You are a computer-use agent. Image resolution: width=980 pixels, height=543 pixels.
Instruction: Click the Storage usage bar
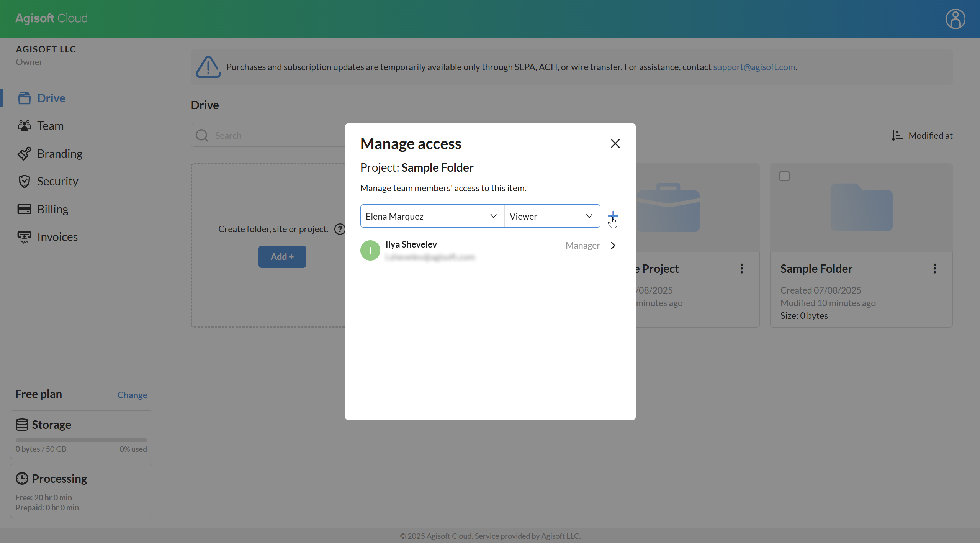(x=81, y=440)
